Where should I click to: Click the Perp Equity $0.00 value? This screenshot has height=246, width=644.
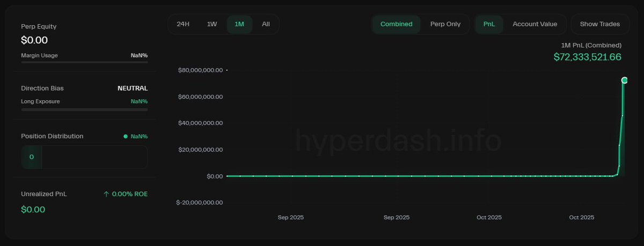(x=34, y=40)
